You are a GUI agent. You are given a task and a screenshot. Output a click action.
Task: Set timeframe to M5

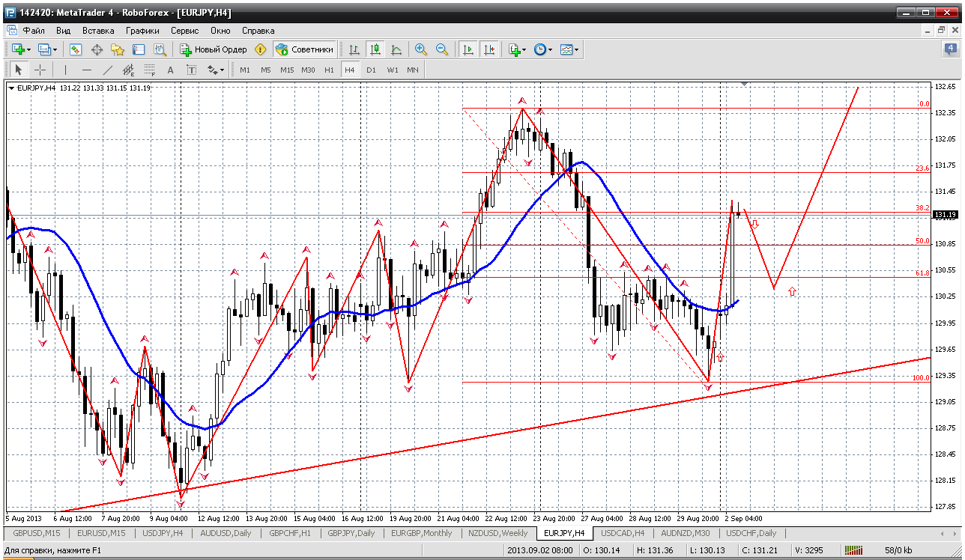[x=265, y=70]
